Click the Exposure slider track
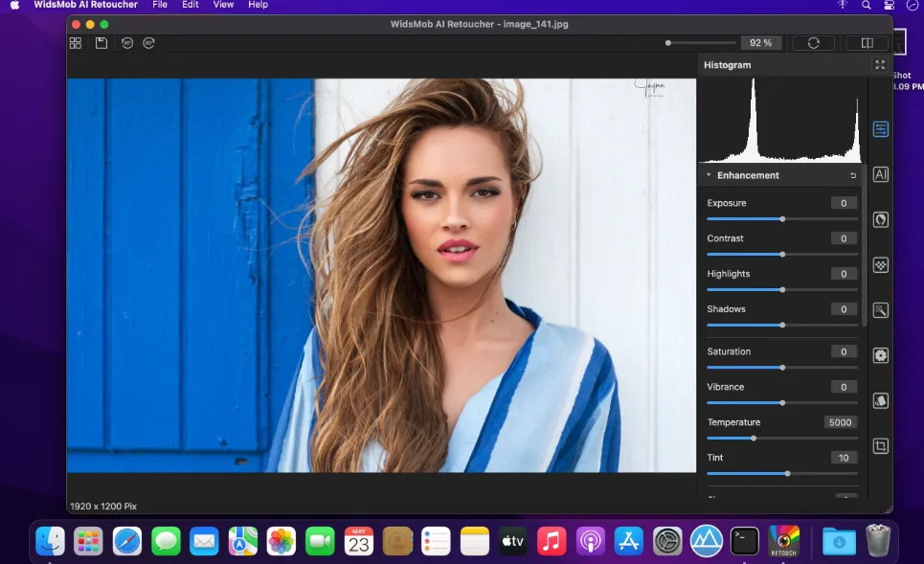 [782, 219]
